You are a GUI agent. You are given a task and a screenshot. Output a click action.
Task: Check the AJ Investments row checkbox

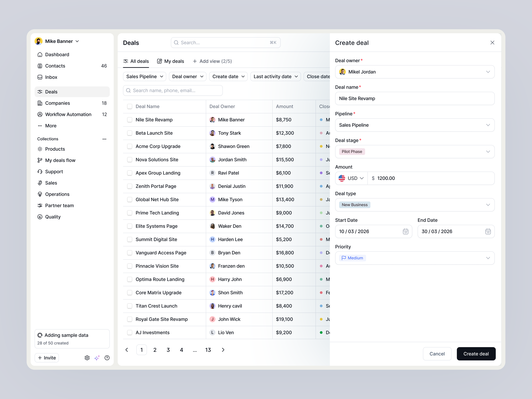[130, 333]
